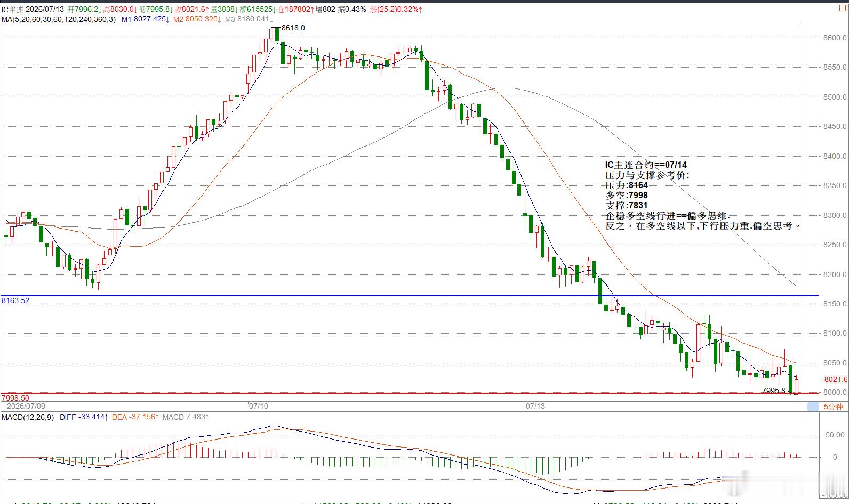Click the DEA -37.156 value
Viewport: 849px width, 504px height.
(135, 417)
